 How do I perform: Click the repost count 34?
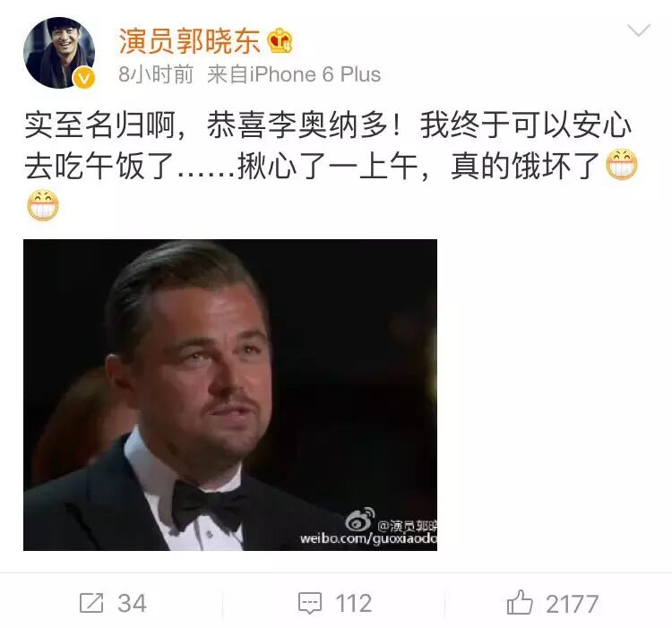[x=132, y=604]
